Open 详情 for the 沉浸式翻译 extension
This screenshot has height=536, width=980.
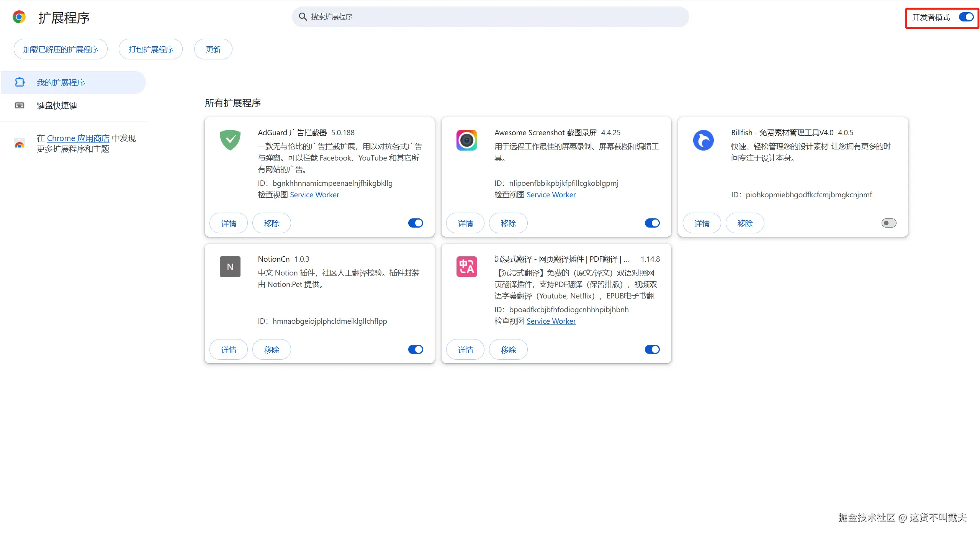465,350
